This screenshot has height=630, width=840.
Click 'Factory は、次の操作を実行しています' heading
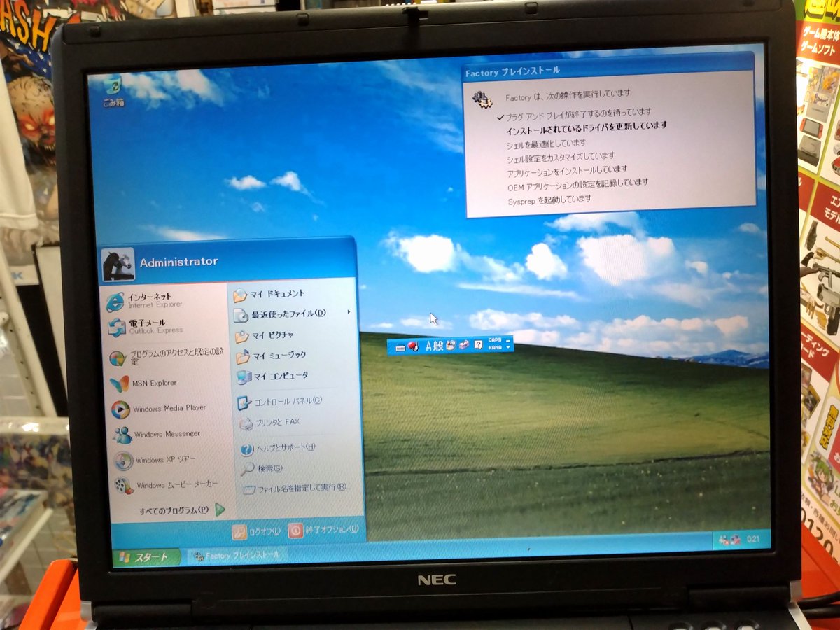(568, 94)
